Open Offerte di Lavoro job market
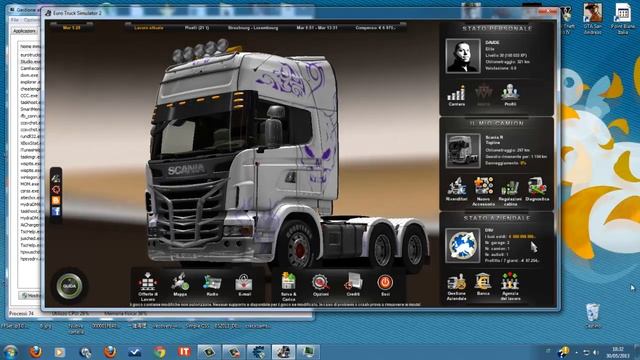 tap(148, 287)
